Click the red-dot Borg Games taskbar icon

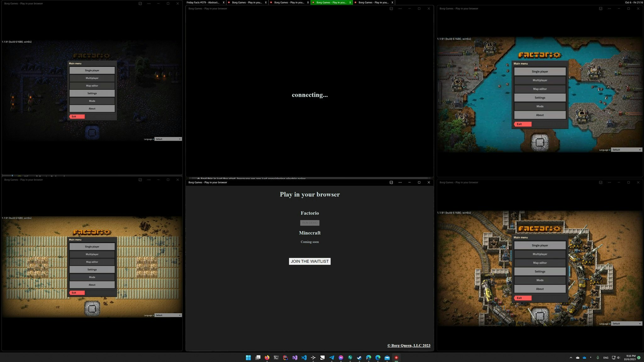(x=396, y=358)
